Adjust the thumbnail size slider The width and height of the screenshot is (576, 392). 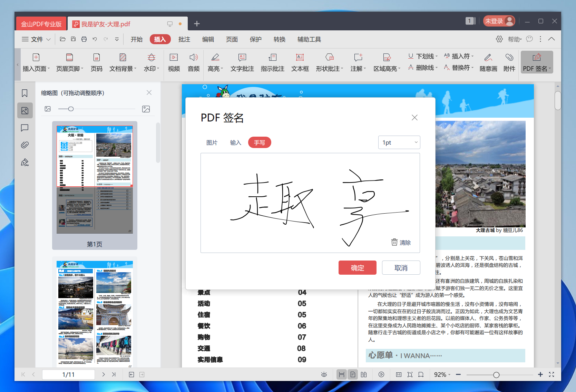(71, 109)
